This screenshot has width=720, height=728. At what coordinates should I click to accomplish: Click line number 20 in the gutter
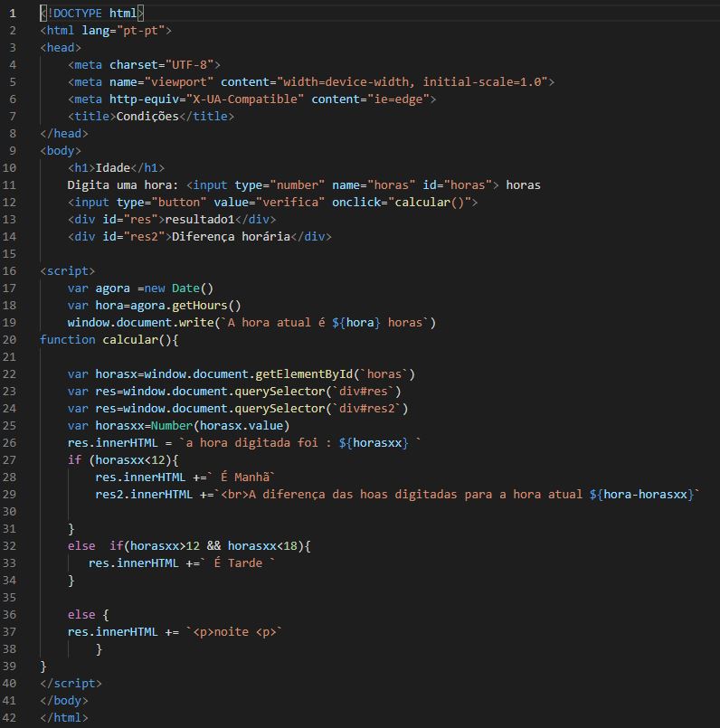(x=9, y=340)
